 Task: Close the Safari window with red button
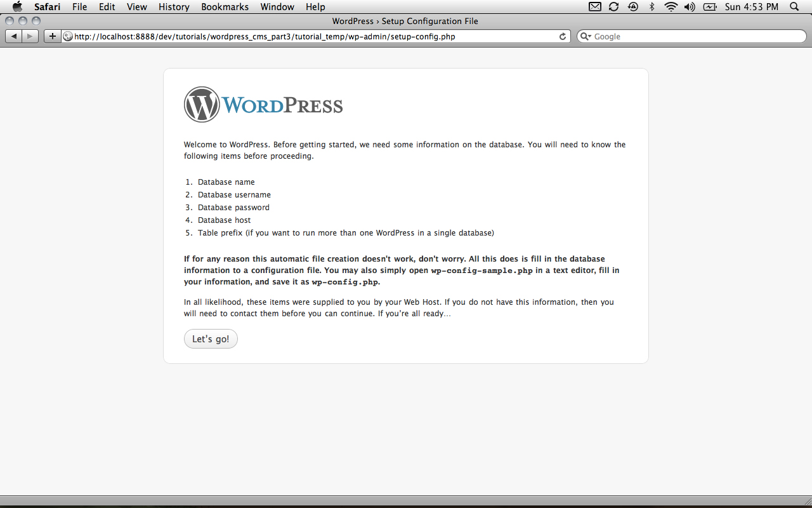pyautogui.click(x=10, y=21)
